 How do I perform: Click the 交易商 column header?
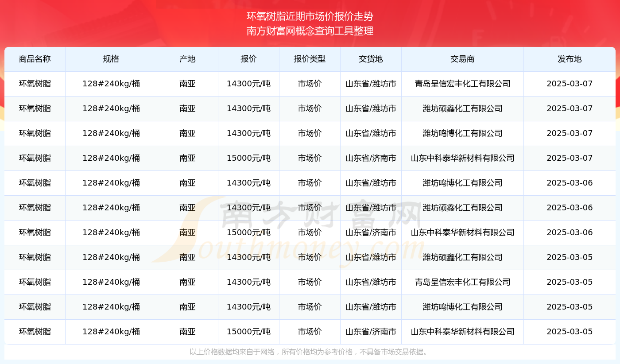point(462,59)
